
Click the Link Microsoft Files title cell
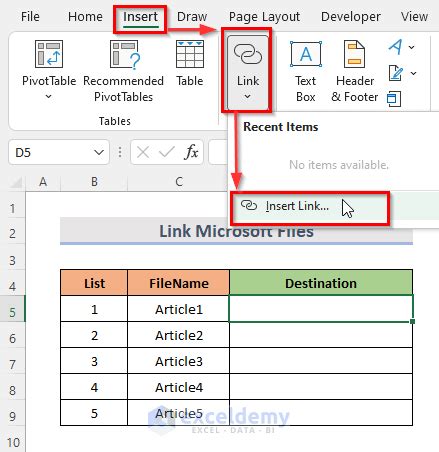tap(236, 231)
